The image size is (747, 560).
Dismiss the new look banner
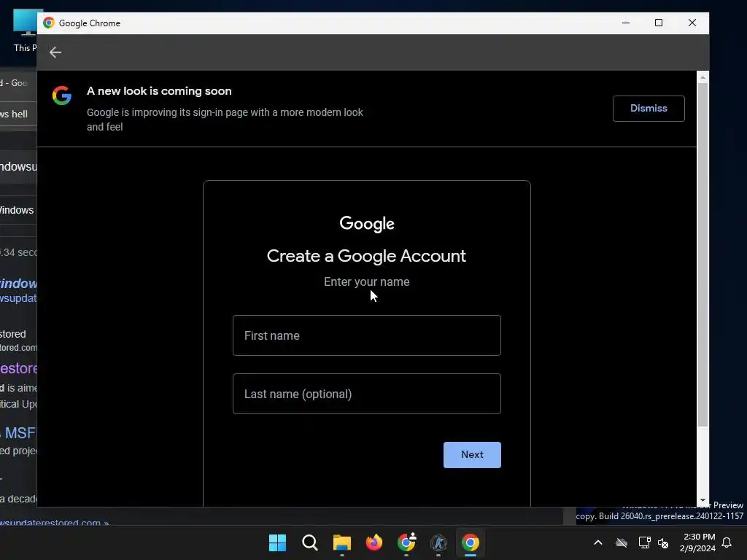pyautogui.click(x=649, y=109)
